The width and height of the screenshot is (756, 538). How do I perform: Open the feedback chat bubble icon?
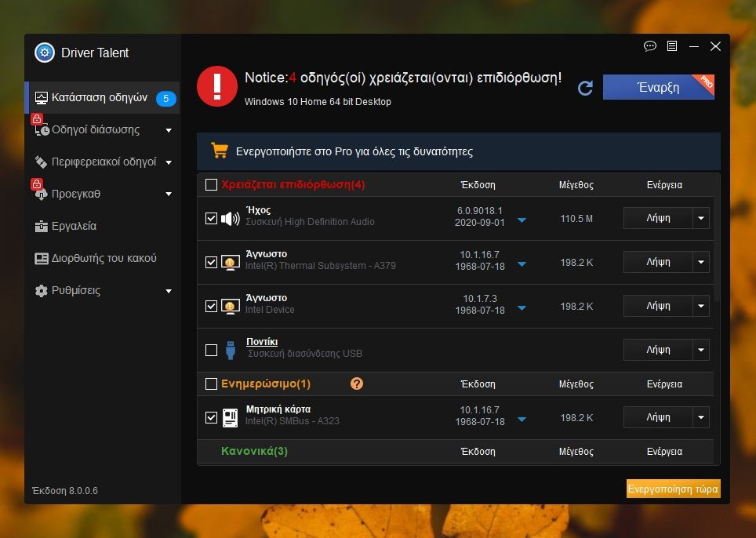click(649, 46)
